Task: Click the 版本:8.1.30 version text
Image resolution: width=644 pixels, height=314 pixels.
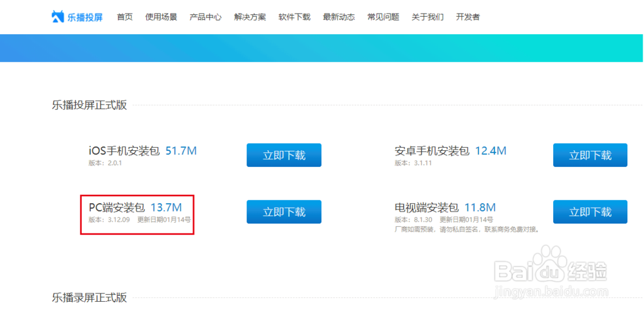Action: pos(413,219)
